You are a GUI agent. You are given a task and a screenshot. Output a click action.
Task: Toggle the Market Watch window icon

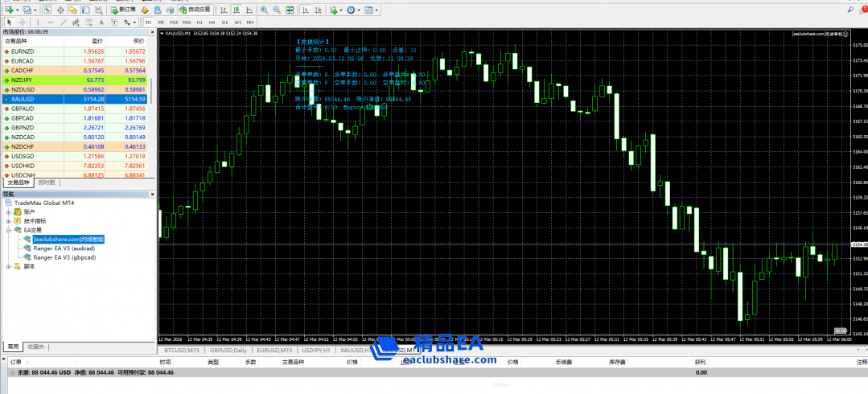(47, 10)
